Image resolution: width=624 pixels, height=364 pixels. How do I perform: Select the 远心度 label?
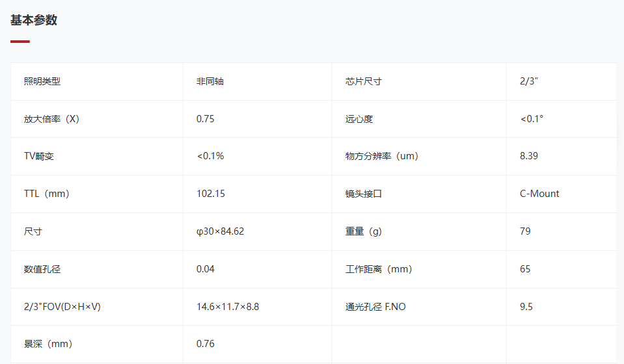point(359,119)
